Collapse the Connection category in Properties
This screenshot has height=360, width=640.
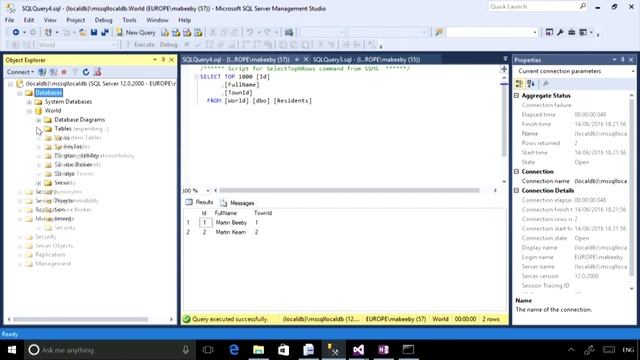point(516,171)
